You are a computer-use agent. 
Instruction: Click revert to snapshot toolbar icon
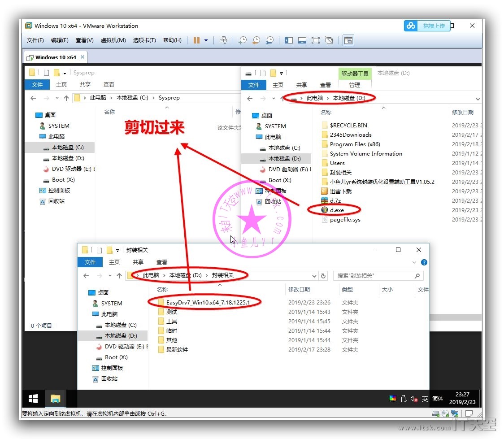[256, 40]
